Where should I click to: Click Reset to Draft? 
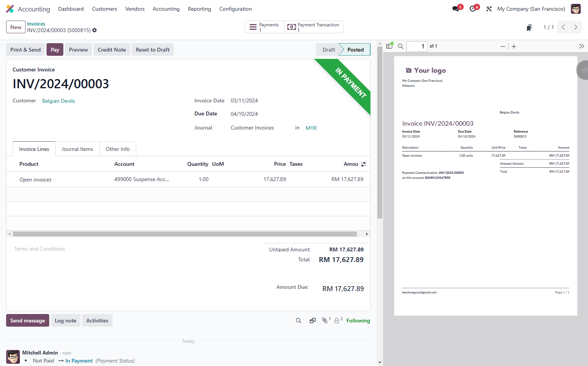[x=153, y=50]
